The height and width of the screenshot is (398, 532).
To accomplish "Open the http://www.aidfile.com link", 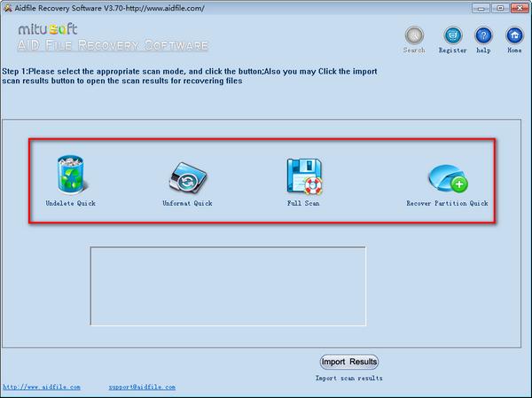I will point(42,386).
